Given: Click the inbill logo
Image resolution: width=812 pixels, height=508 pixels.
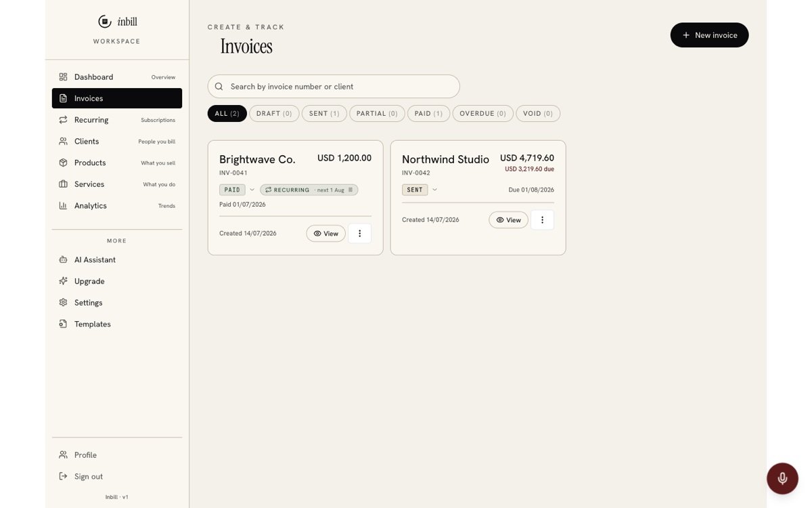Looking at the screenshot, I should coord(117,22).
